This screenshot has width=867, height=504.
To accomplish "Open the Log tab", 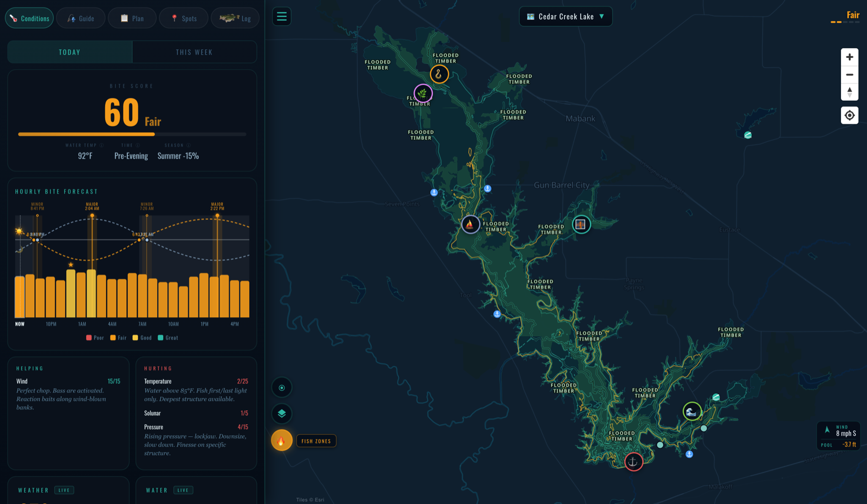I will pos(235,18).
